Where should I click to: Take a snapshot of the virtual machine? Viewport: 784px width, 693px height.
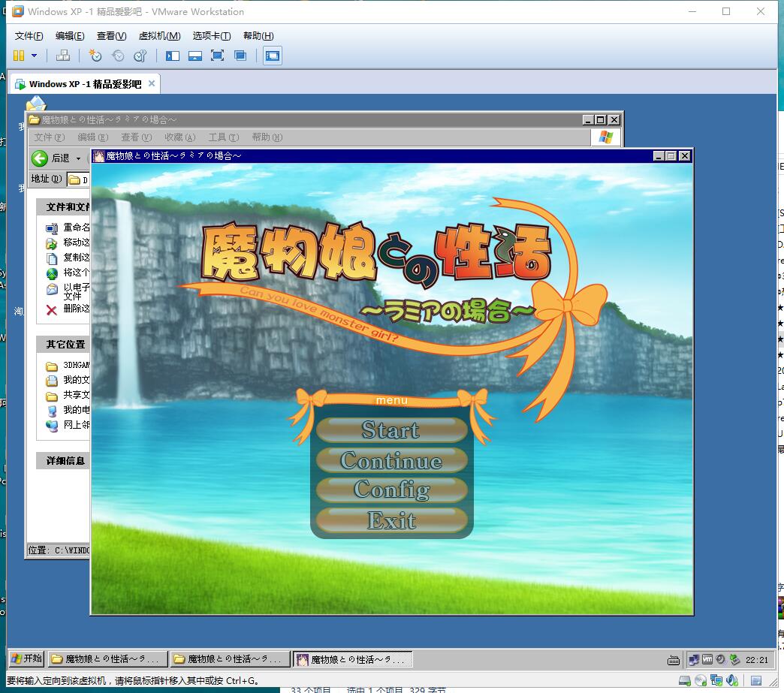coord(95,56)
